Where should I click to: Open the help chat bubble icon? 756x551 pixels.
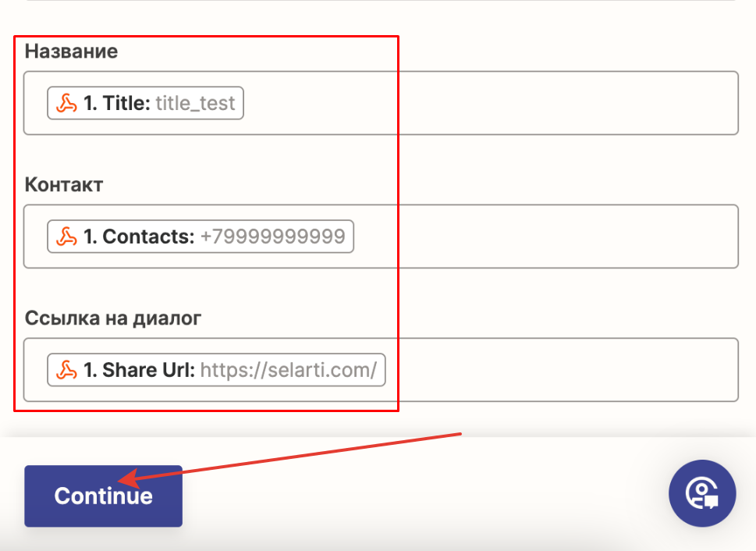click(x=702, y=493)
